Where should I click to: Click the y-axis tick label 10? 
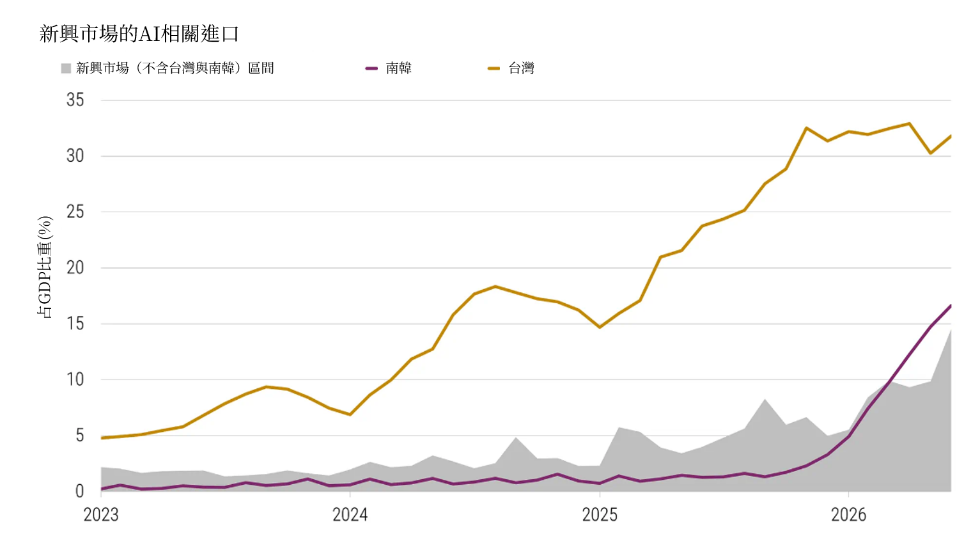(75, 380)
